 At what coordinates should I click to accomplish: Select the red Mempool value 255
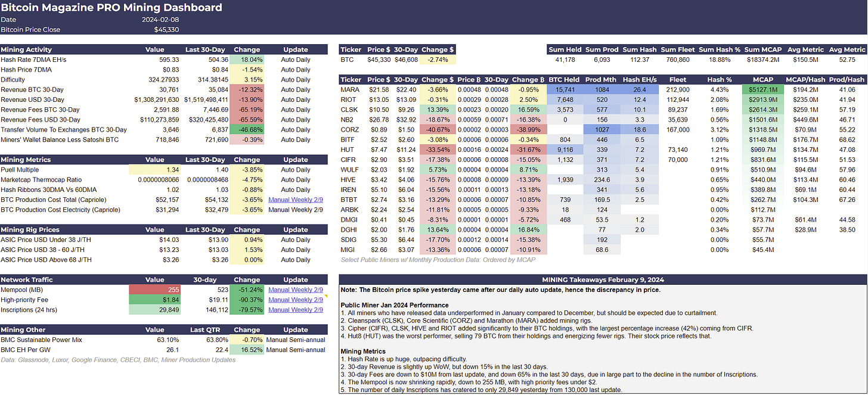[x=154, y=290]
